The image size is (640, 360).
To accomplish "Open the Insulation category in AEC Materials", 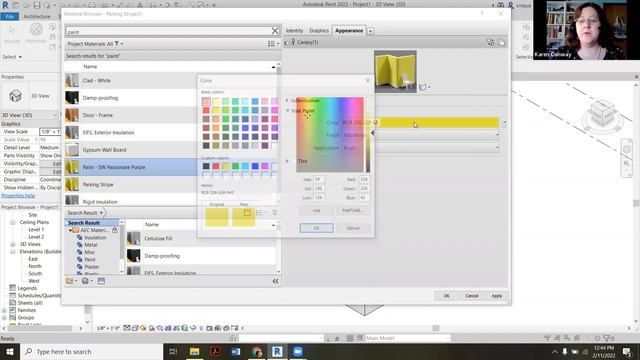I will click(95, 238).
